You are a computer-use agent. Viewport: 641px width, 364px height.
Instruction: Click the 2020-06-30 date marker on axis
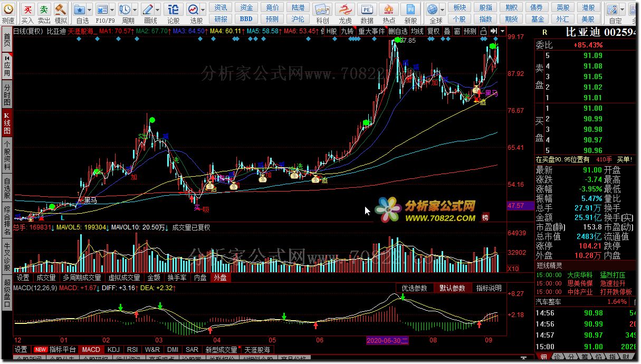click(x=387, y=341)
